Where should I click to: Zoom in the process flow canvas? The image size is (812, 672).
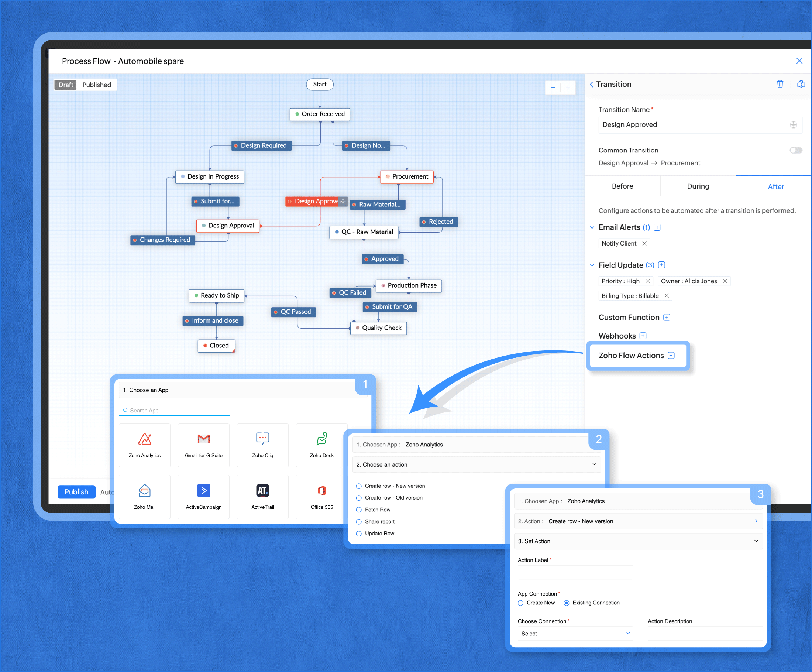[x=568, y=88]
